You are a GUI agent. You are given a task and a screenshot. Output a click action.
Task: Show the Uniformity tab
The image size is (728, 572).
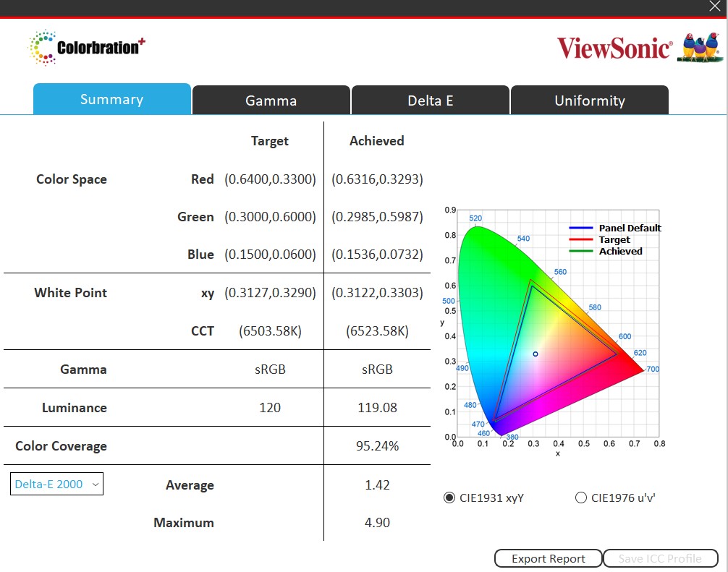[x=589, y=101]
